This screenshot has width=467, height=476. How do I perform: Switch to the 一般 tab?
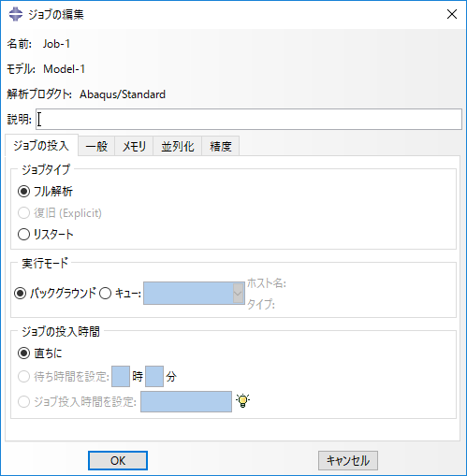[x=96, y=146]
